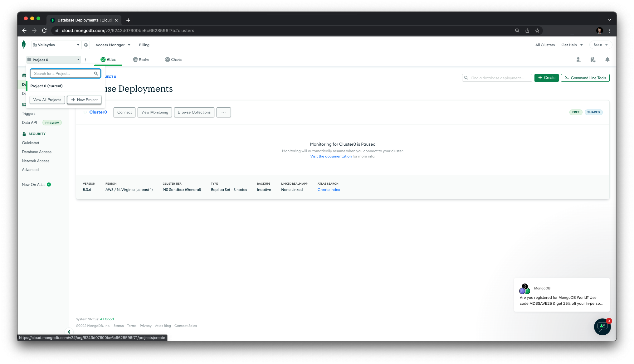
Task: Open the Privacy footer link
Action: pyautogui.click(x=145, y=326)
